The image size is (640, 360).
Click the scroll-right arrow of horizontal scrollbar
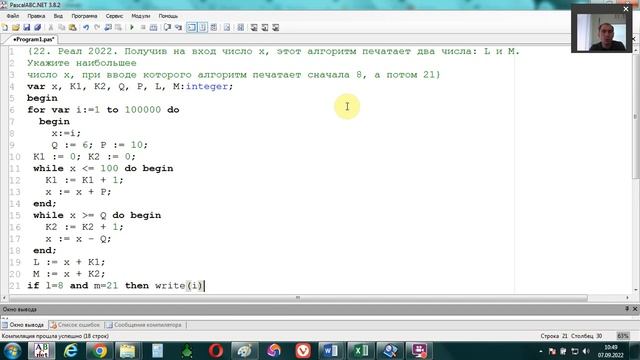(x=628, y=298)
